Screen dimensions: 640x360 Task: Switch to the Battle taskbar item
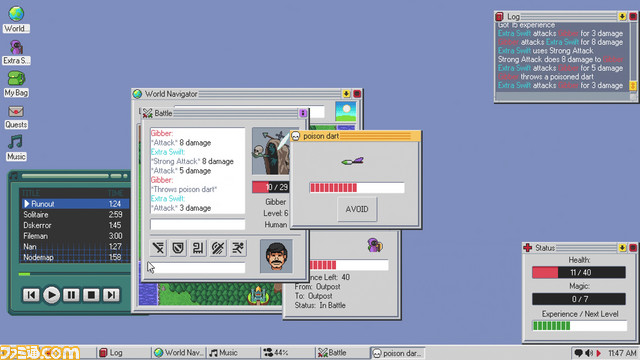tap(342, 353)
